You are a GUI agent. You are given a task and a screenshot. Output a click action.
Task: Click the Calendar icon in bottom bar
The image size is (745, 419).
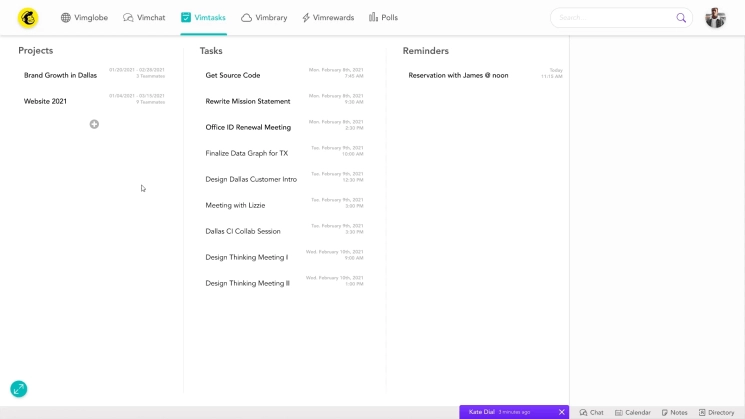[x=619, y=412]
